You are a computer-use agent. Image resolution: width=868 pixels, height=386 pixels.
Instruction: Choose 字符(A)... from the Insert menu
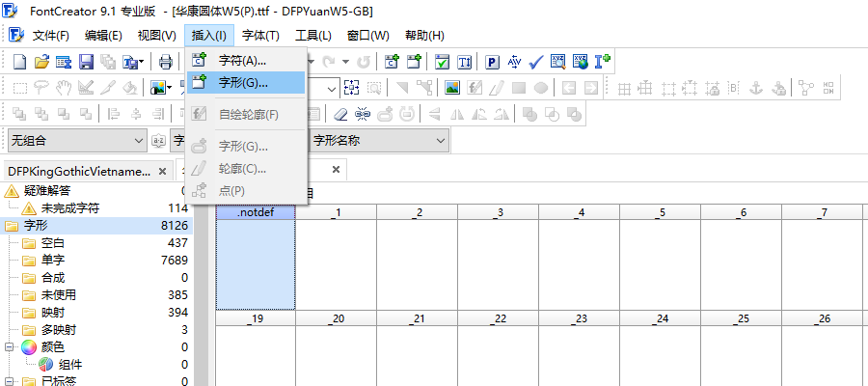[246, 60]
